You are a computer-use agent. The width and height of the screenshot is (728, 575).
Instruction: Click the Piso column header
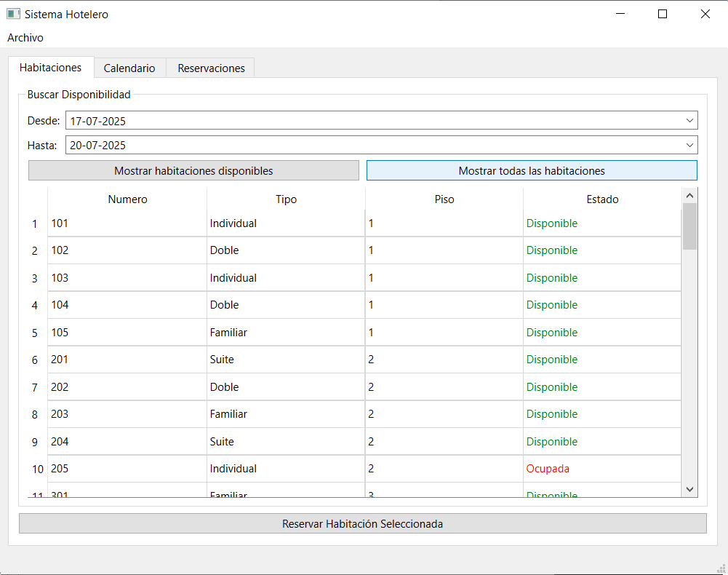click(444, 199)
